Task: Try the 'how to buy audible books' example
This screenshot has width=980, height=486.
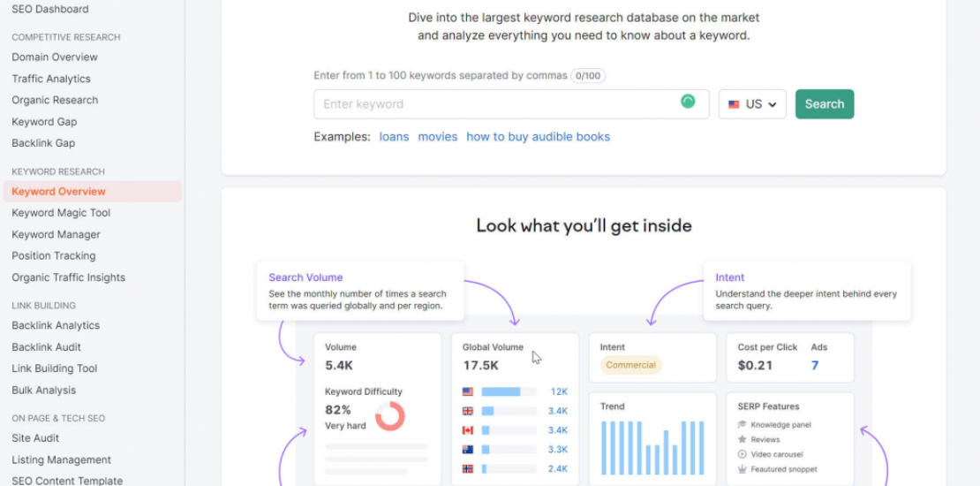Action: click(538, 137)
